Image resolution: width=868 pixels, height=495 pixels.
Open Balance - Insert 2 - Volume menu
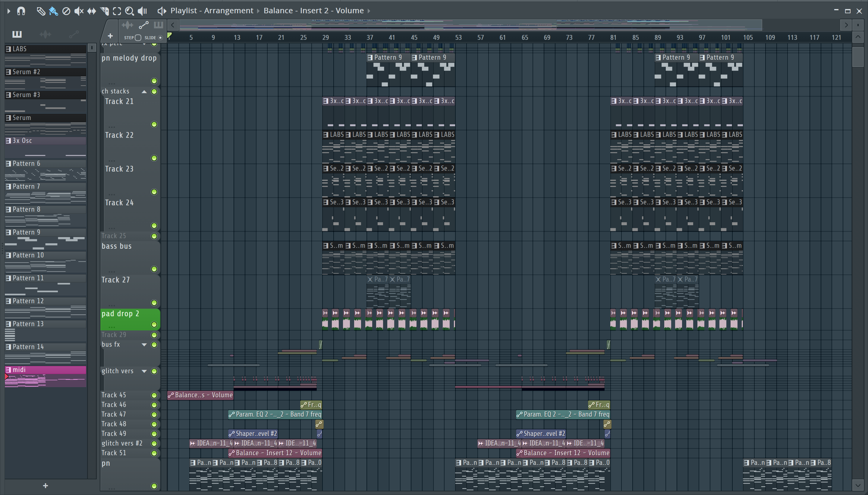(x=313, y=11)
